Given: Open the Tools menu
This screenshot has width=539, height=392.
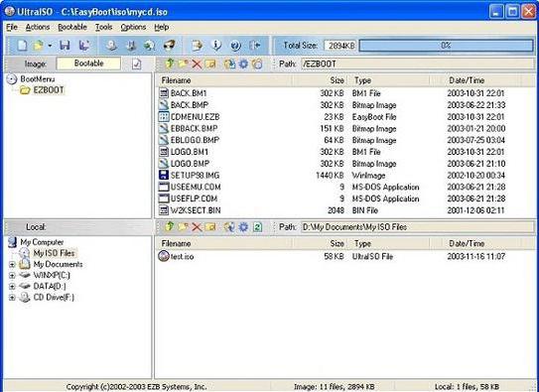Looking at the screenshot, I should [103, 27].
